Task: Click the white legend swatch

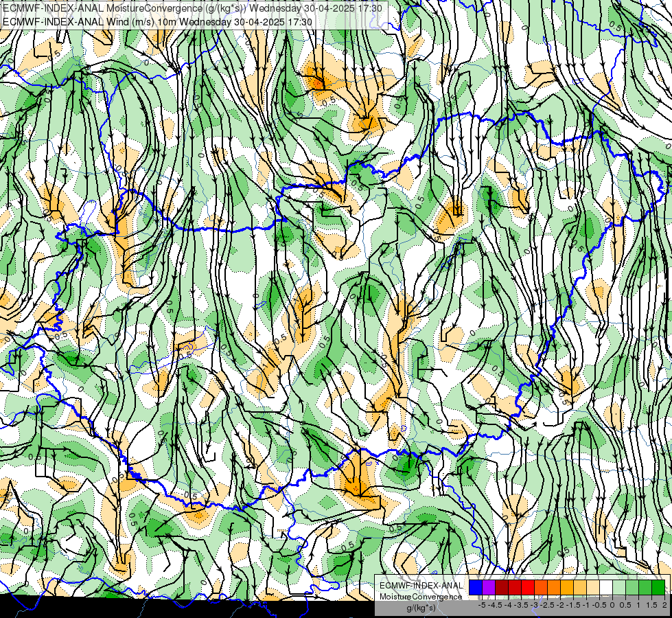Action: (606, 588)
